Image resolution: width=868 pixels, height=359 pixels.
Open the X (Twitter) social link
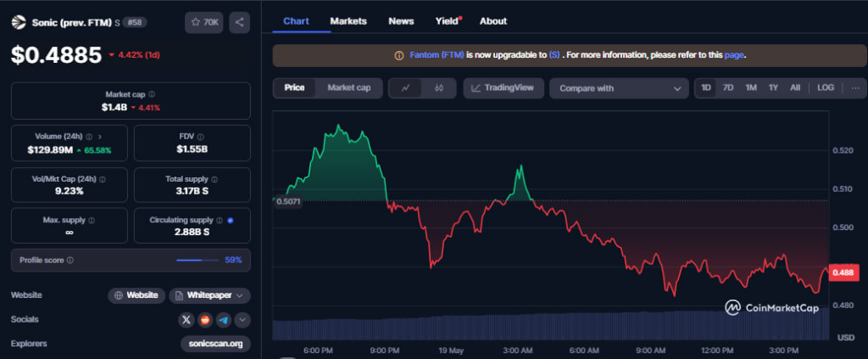pyautogui.click(x=186, y=320)
